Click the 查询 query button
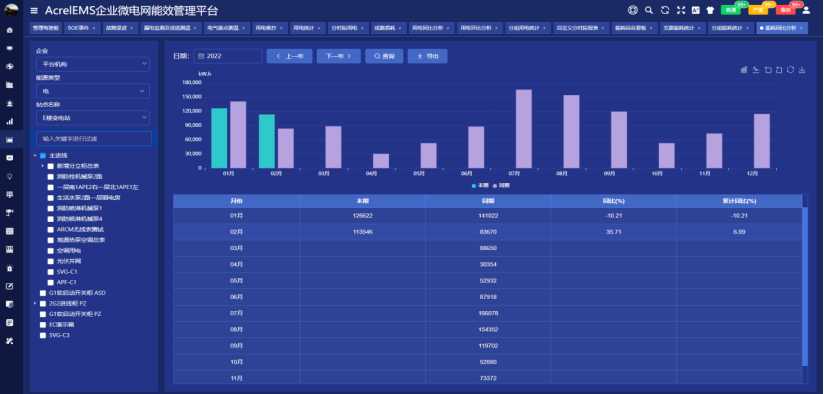The width and height of the screenshot is (824, 394). click(x=384, y=56)
